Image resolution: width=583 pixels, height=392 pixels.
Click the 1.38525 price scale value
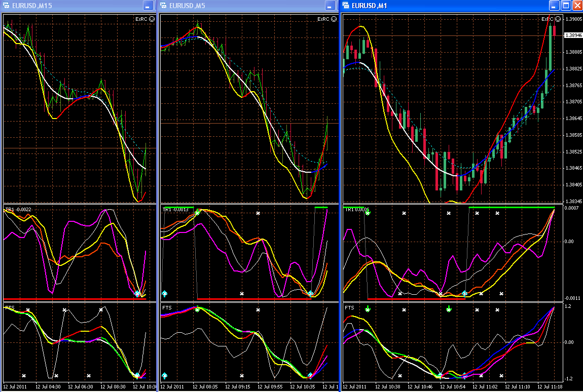point(574,151)
